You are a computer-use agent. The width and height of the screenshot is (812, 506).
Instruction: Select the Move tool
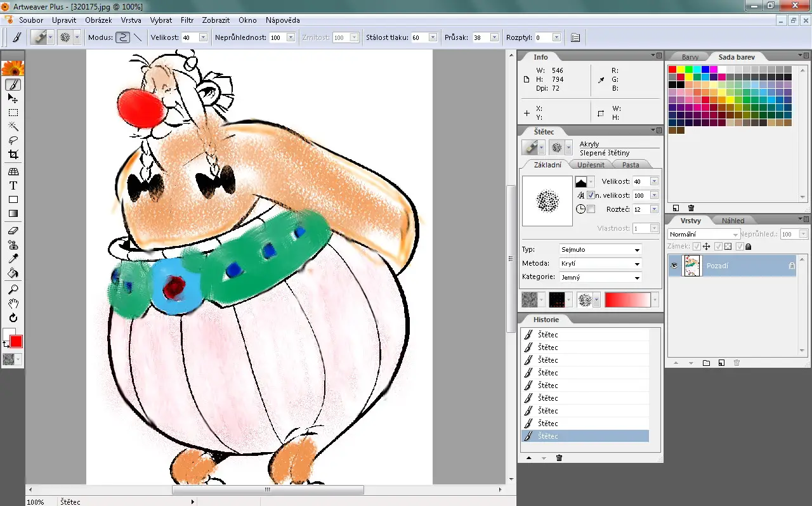pos(13,98)
